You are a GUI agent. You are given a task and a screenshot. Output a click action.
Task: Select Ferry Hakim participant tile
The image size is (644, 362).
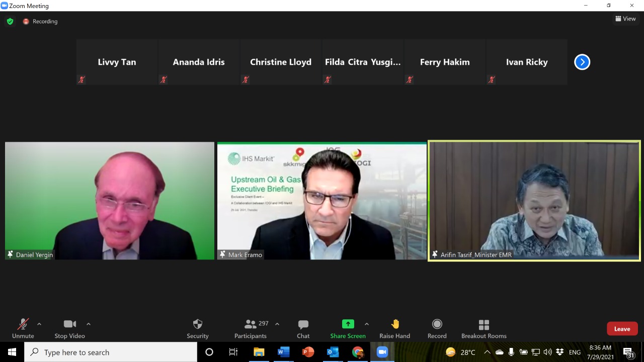click(x=445, y=62)
